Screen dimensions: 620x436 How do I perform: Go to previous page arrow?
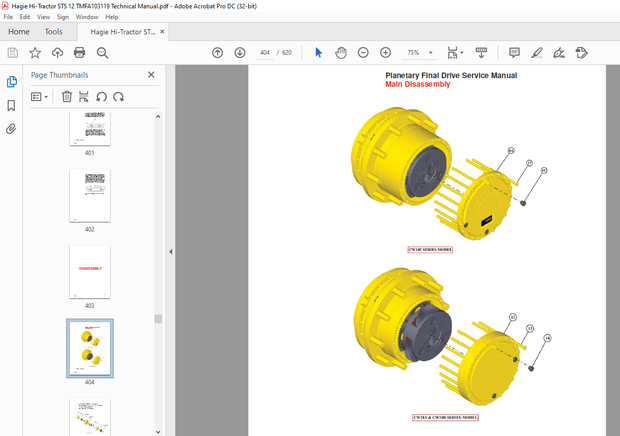point(217,53)
